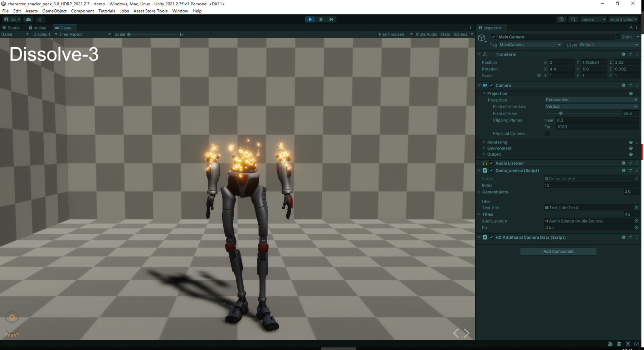Click the Step frame button
The image size is (644, 350).
(331, 19)
